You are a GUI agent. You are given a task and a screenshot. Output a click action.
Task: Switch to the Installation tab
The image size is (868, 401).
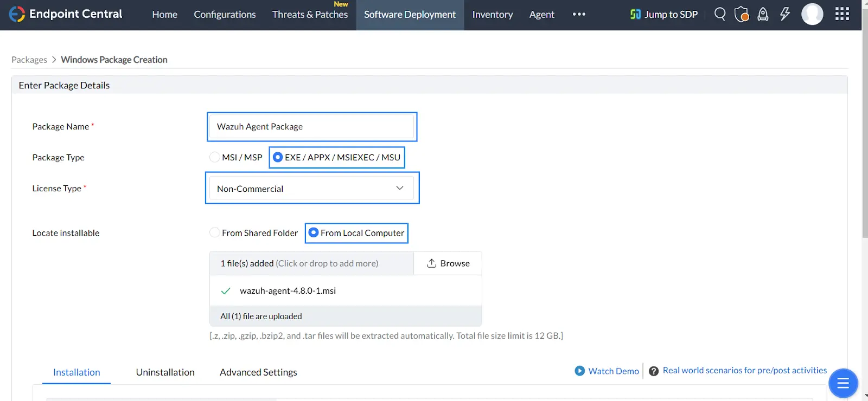[76, 372]
